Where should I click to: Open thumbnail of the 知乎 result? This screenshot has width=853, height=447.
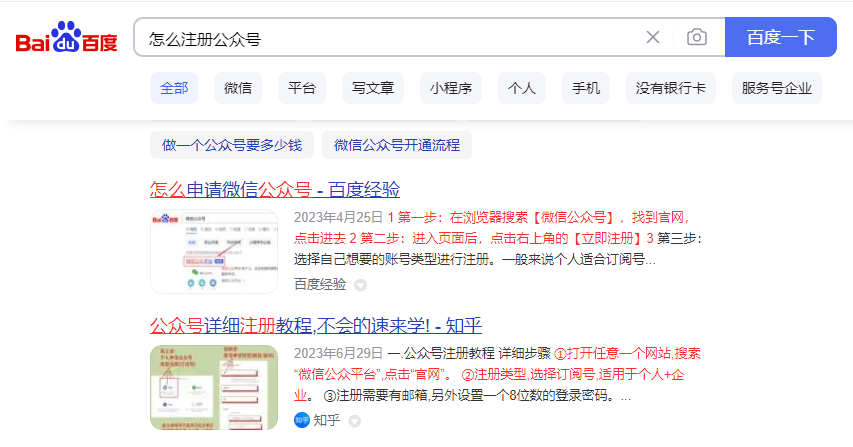pyautogui.click(x=214, y=387)
